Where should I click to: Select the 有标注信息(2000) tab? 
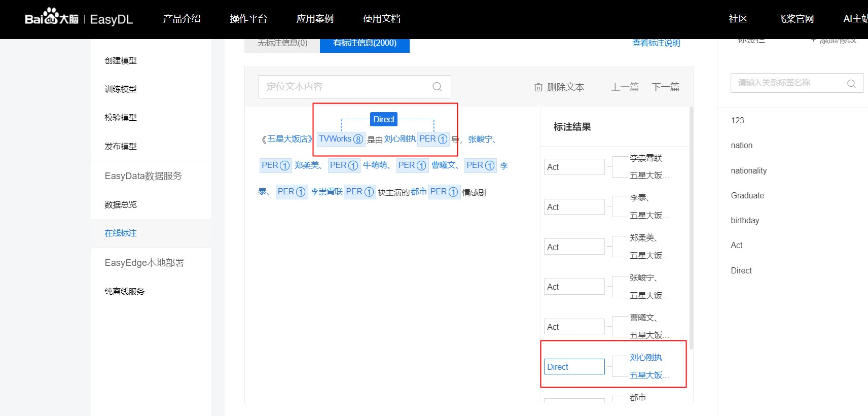tap(365, 44)
